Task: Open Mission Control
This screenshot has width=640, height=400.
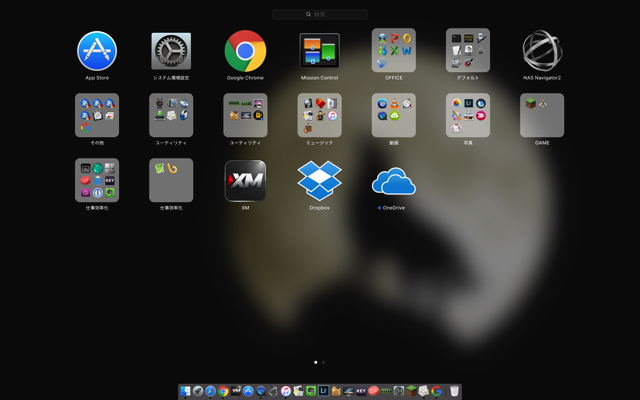Action: (x=320, y=51)
